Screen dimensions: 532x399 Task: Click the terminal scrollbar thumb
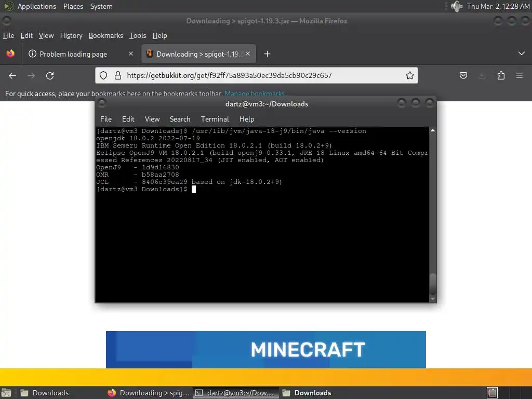coord(433,284)
